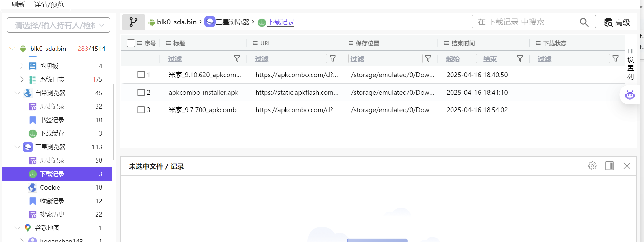Toggle the detail panel layout icon
This screenshot has width=644, height=242.
coord(610,166)
